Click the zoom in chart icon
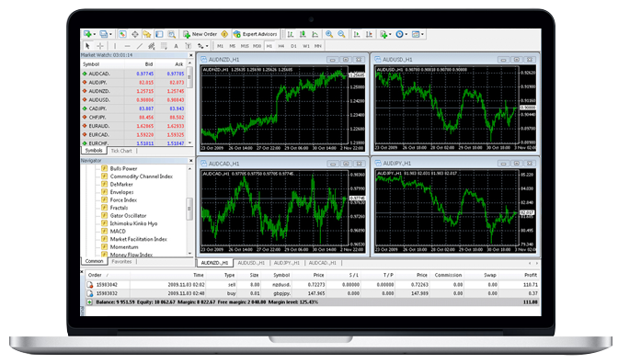The width and height of the screenshot is (618, 364). [329, 34]
